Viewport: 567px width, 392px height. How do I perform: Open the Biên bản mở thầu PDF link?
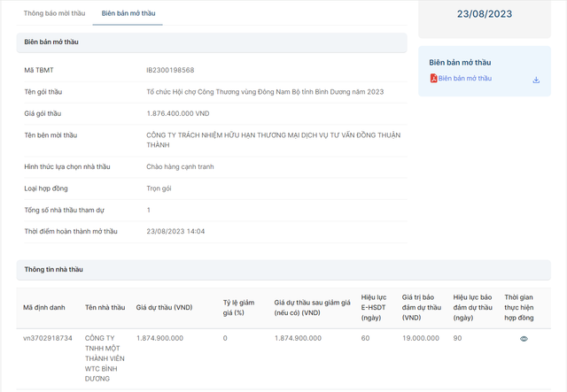point(465,79)
